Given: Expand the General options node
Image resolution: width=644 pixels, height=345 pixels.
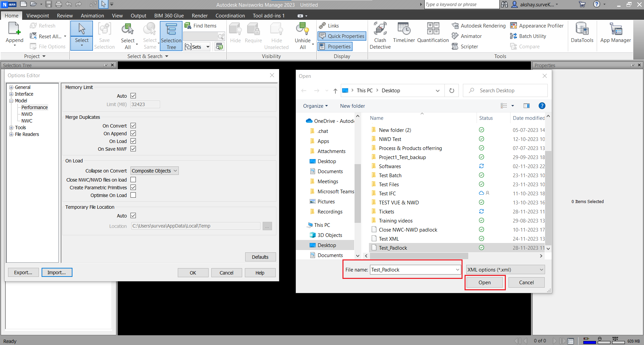Looking at the screenshot, I should click(11, 87).
